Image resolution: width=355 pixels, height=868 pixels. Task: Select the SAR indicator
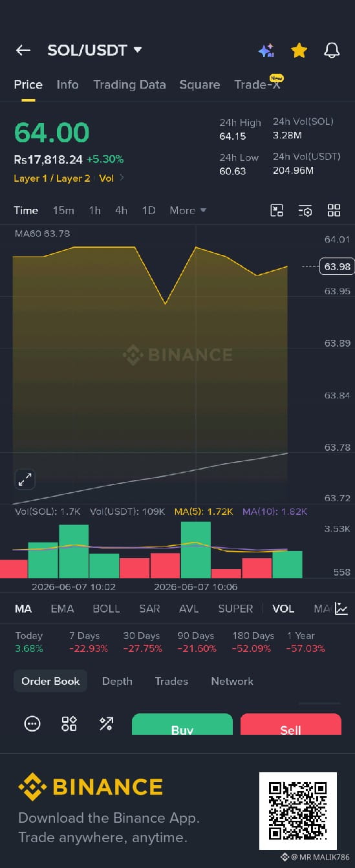149,609
